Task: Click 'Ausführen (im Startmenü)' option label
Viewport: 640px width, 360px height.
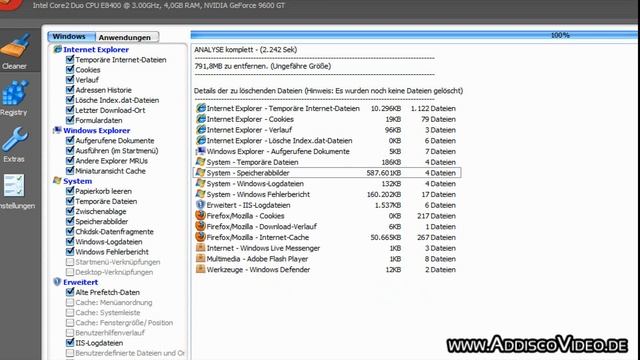Action: (117, 151)
